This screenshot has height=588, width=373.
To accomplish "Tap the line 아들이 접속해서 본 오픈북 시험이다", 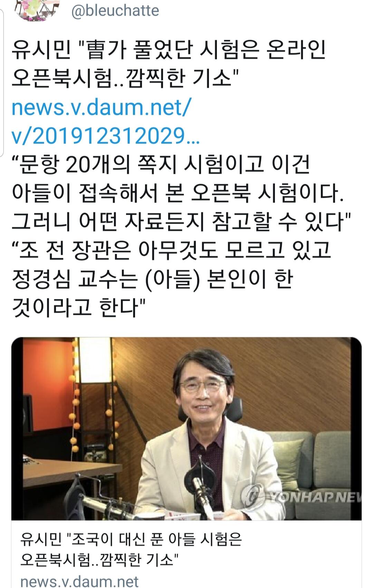I will click(178, 193).
